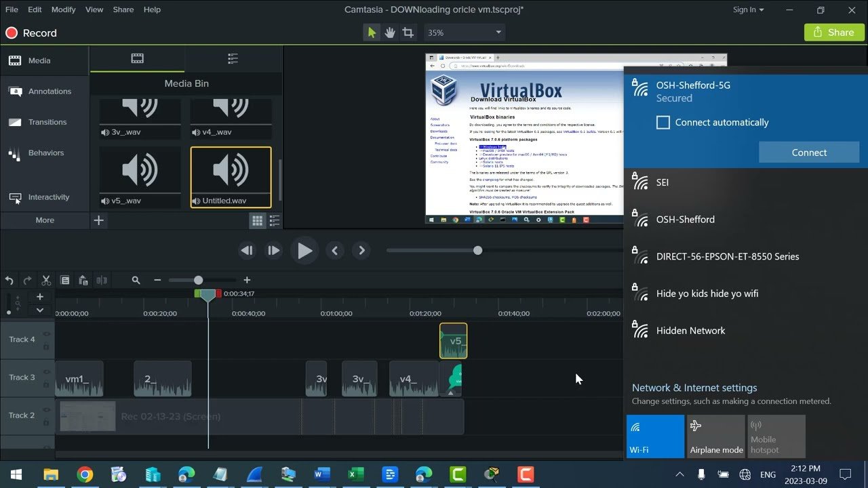Import media with the plus icon
This screenshot has height=488, width=868.
click(99, 220)
